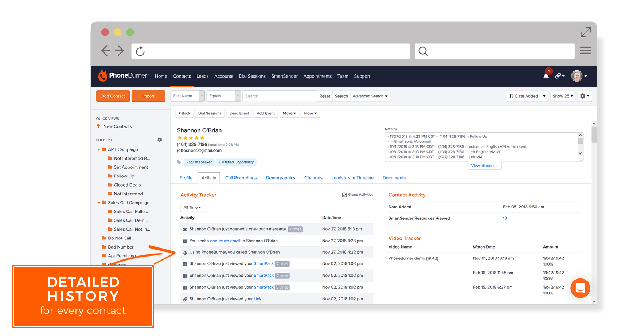The image size is (644, 336).
Task: Click the tag icon beside English speaker
Action: point(179,162)
